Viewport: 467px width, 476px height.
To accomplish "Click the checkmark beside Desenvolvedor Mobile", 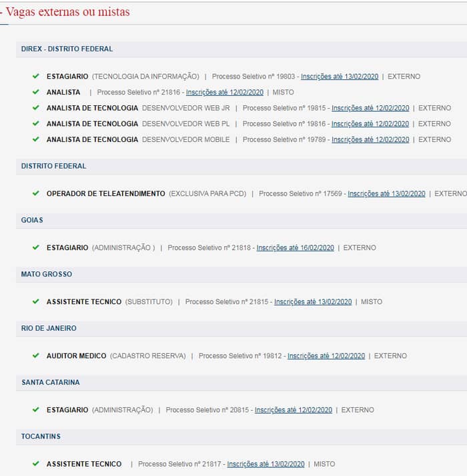I will [x=35, y=139].
